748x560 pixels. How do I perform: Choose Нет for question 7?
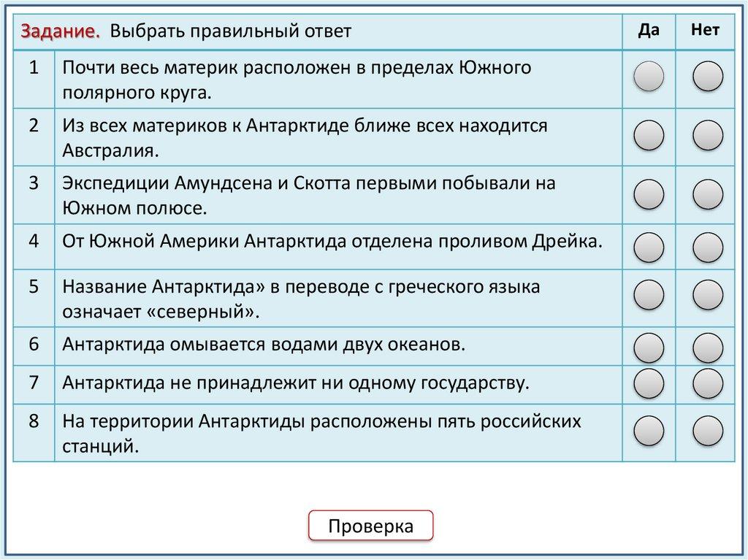pyautogui.click(x=707, y=382)
